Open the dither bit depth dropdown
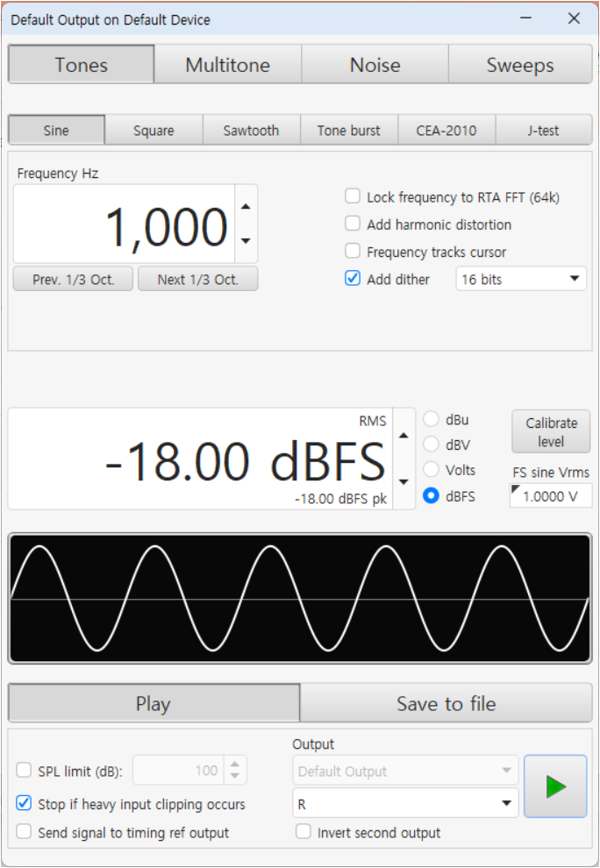600x868 pixels. click(x=521, y=279)
